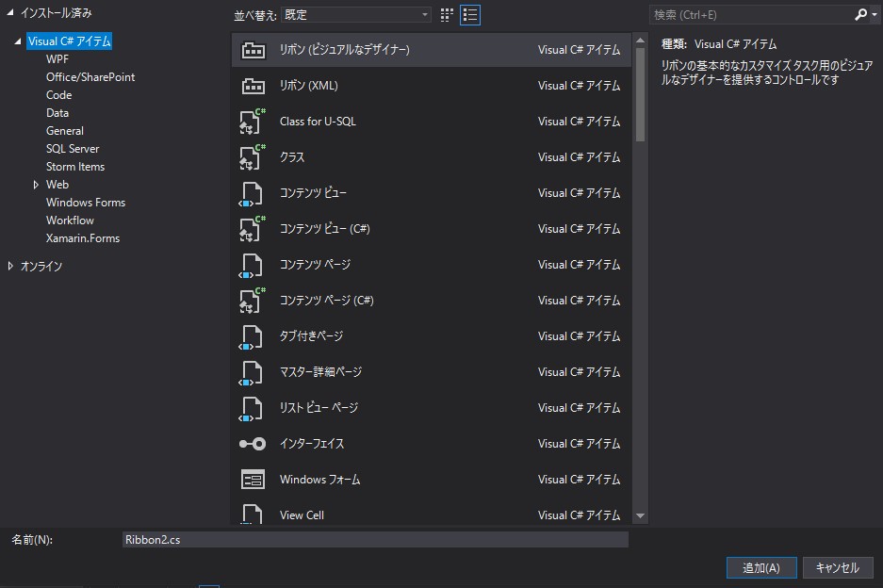Select the インターフェイス template name
The image size is (883, 588).
coord(312,444)
